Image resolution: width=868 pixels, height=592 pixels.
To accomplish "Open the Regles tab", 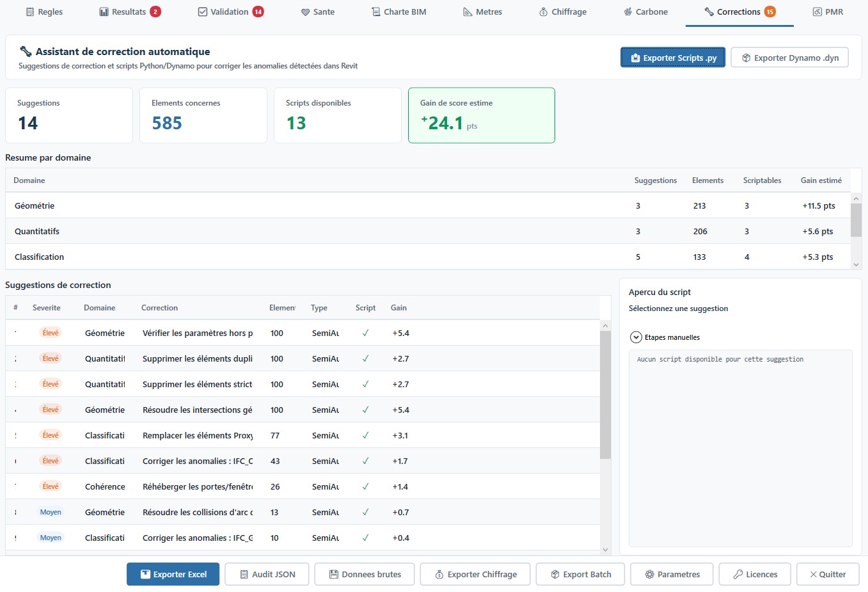I will point(44,12).
